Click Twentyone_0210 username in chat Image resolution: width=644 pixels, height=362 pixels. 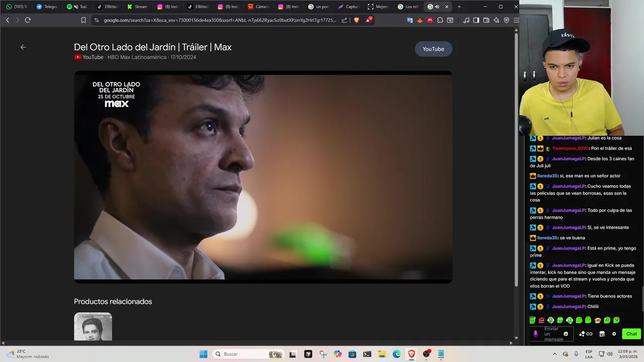[x=570, y=148]
